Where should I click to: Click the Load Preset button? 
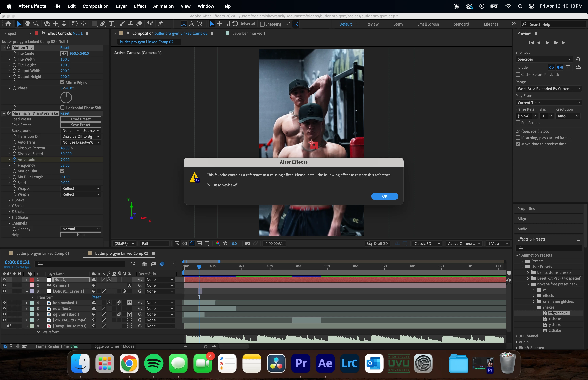pos(81,119)
